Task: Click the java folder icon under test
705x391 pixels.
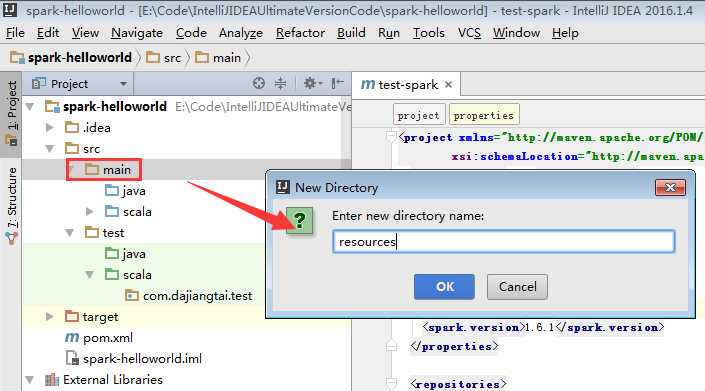Action: pyautogui.click(x=112, y=253)
